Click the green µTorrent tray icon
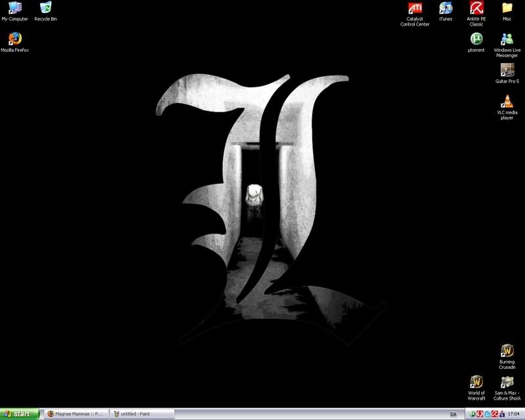 (x=472, y=414)
